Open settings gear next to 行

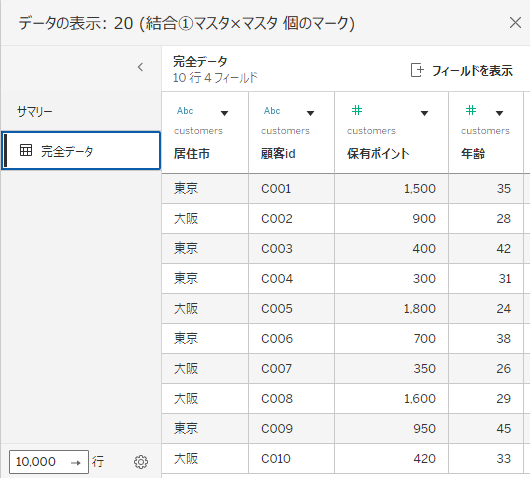point(141,462)
